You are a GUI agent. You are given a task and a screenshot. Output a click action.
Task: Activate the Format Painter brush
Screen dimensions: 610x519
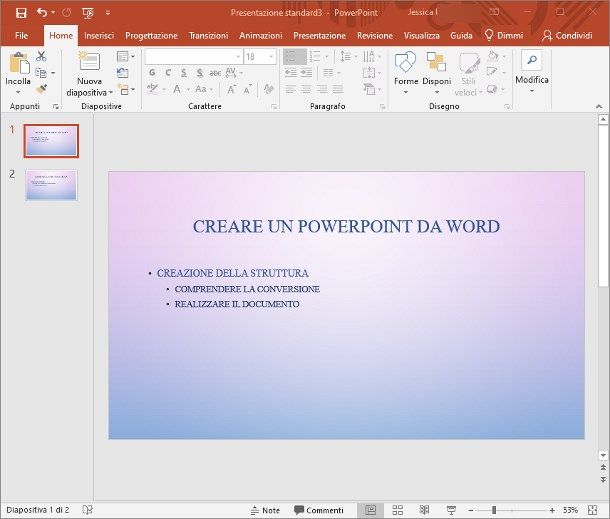(x=41, y=89)
